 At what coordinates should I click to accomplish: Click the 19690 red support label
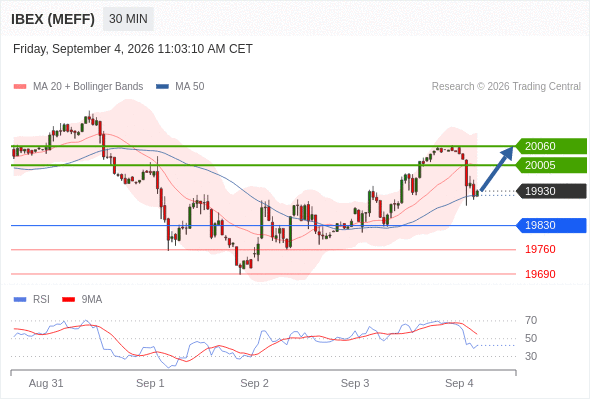(540, 274)
